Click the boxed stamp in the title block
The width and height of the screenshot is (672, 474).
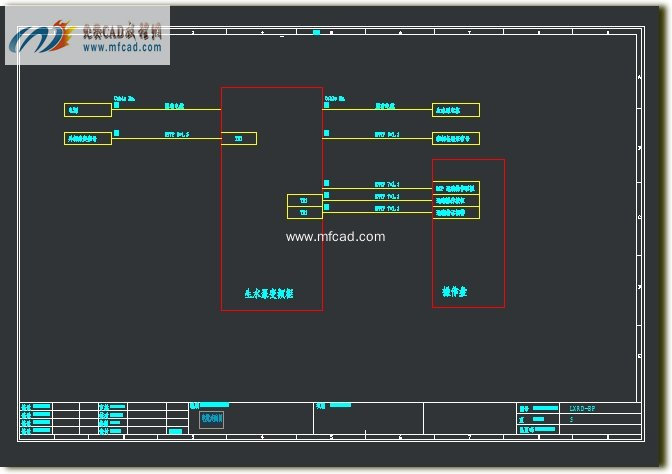coord(211,420)
